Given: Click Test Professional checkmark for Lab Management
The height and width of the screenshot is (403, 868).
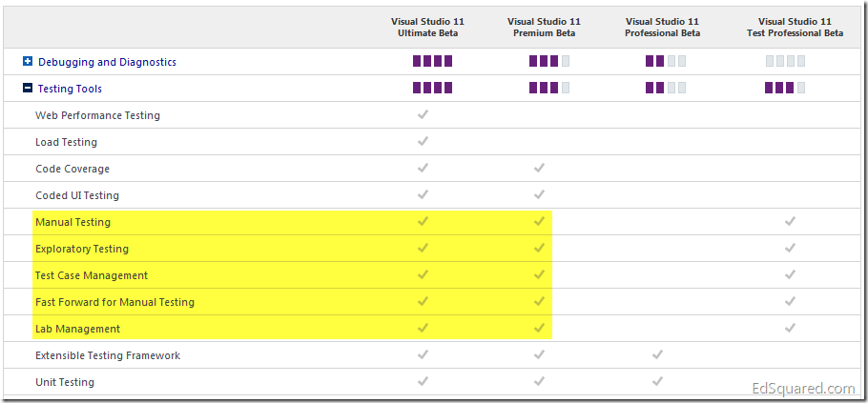Looking at the screenshot, I should pyautogui.click(x=790, y=328).
